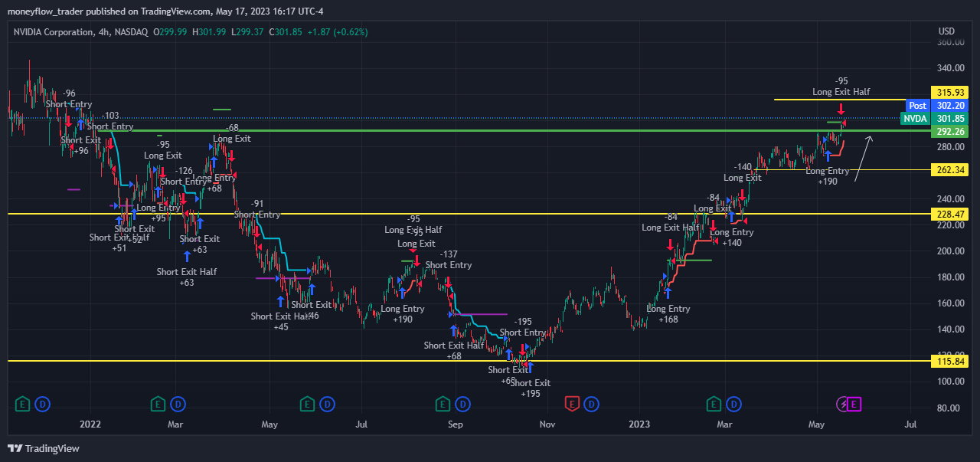Open green E marker between 2022 and Mar labels
Image resolution: width=980 pixels, height=462 pixels.
click(158, 403)
